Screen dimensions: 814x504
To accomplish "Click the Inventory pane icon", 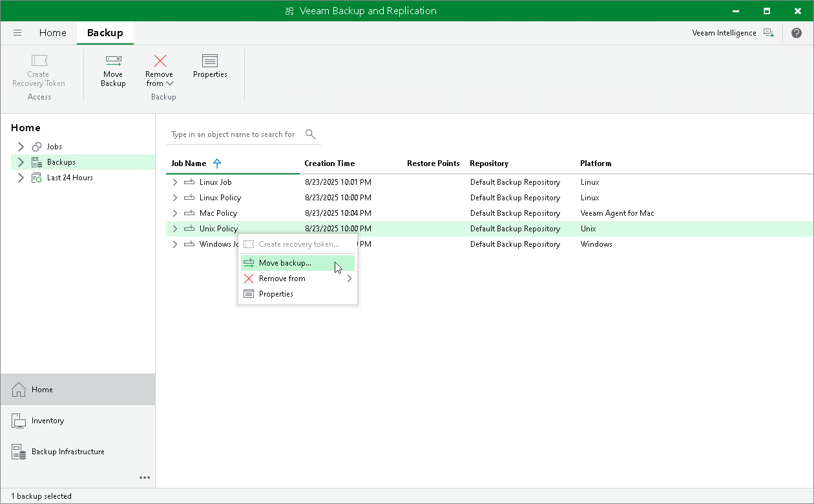I will point(19,421).
